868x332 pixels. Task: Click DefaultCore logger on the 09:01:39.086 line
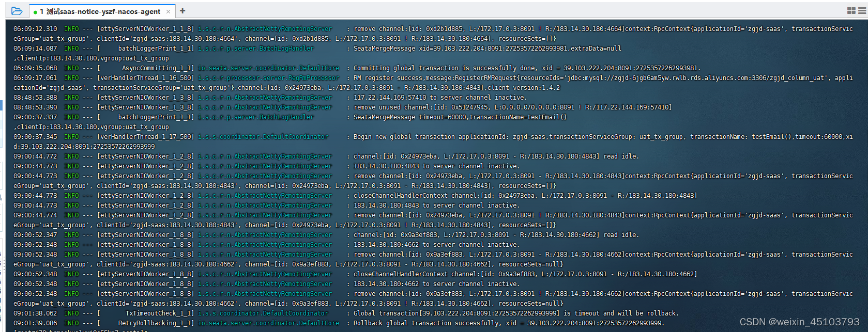click(269, 323)
